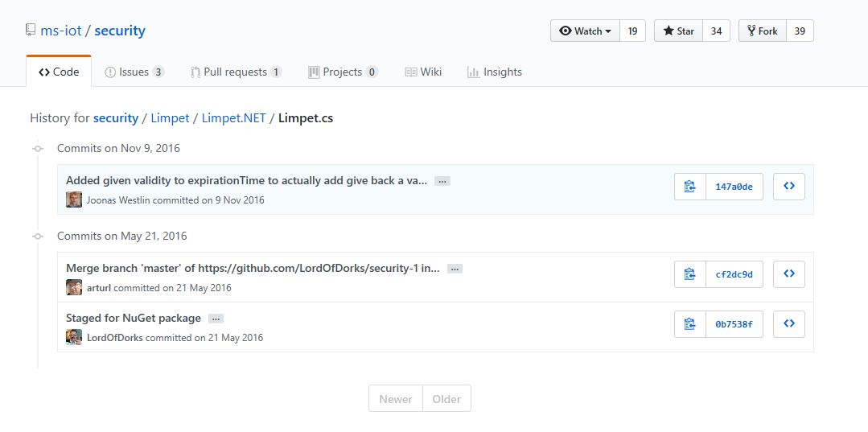Star the security repository
868x432 pixels.
click(678, 31)
